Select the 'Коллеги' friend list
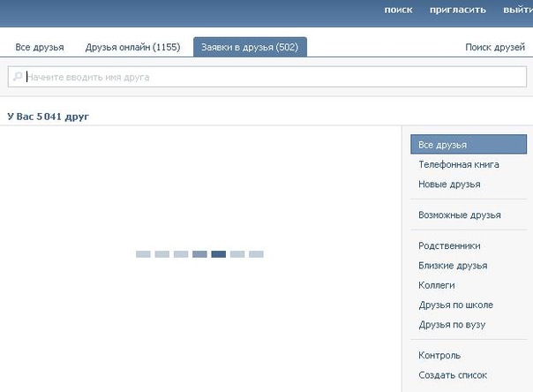This screenshot has height=392, width=533. pos(436,285)
